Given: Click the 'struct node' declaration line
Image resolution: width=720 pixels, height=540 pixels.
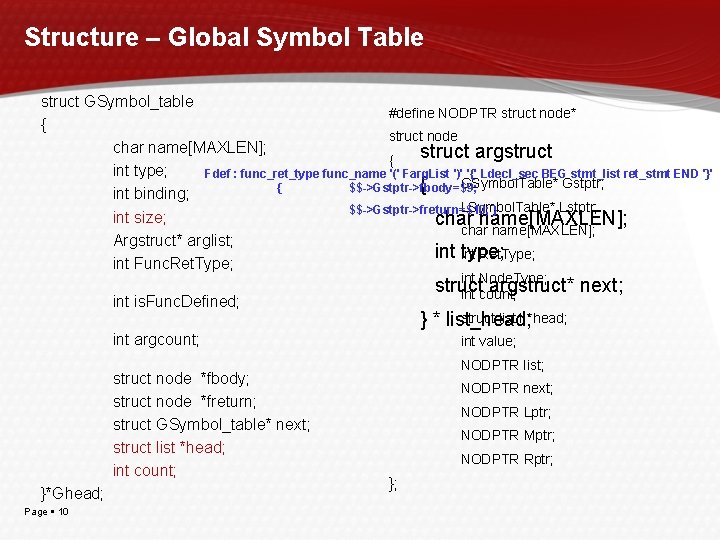Looking at the screenshot, I should pyautogui.click(x=423, y=136).
